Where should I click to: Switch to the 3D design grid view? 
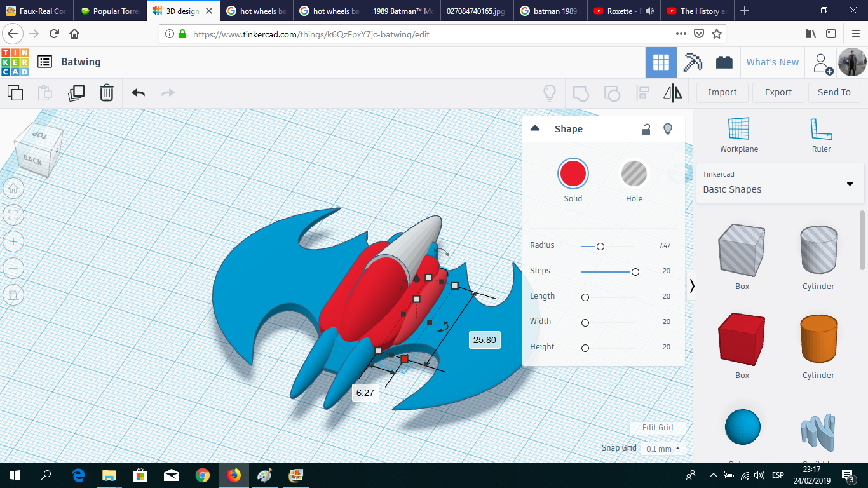pyautogui.click(x=661, y=62)
